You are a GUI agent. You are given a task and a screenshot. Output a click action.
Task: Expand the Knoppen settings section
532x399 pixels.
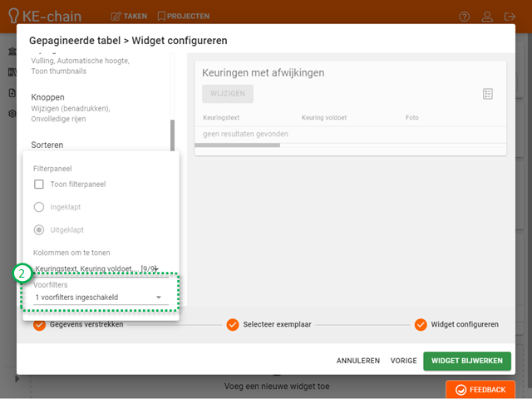pos(48,97)
